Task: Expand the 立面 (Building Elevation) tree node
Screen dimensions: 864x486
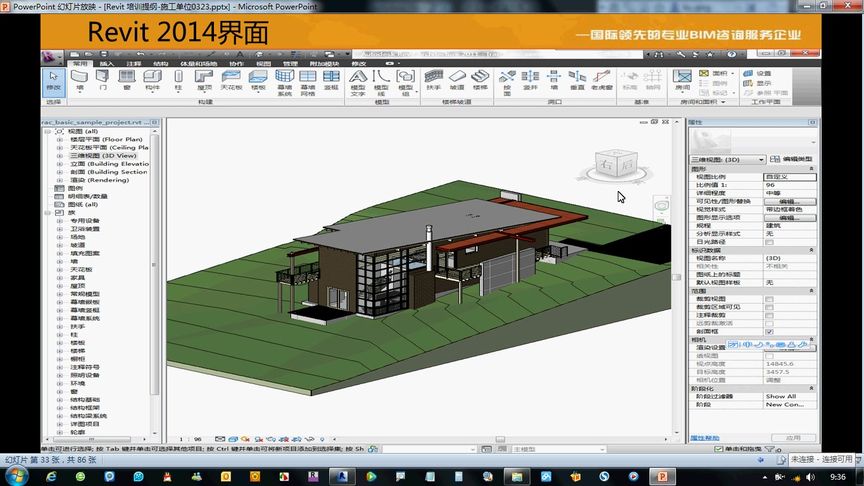Action: pos(60,164)
